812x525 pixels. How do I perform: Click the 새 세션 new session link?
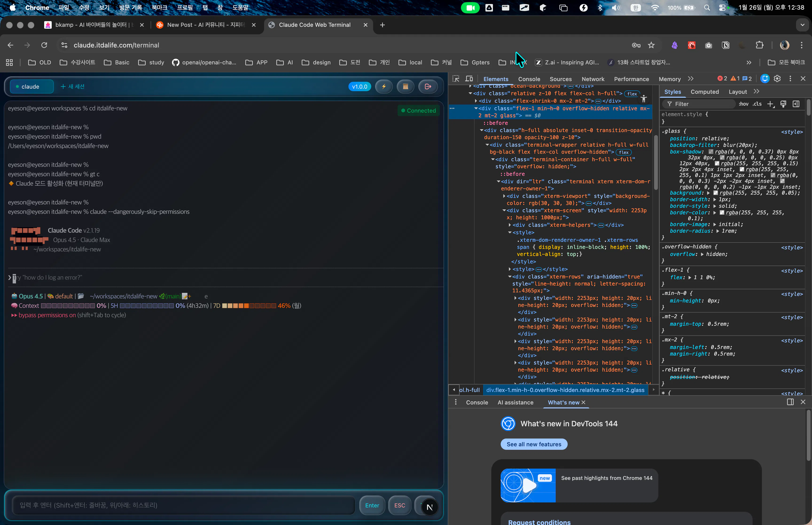[73, 86]
